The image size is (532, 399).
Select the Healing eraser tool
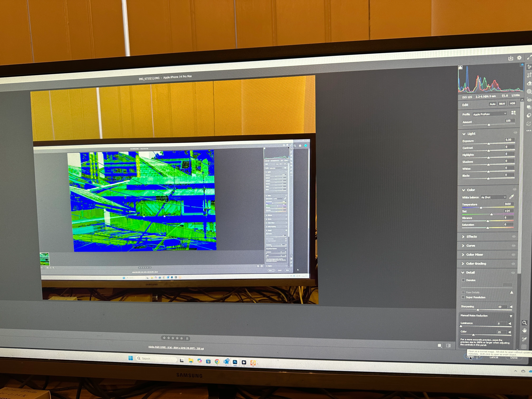tap(529, 83)
